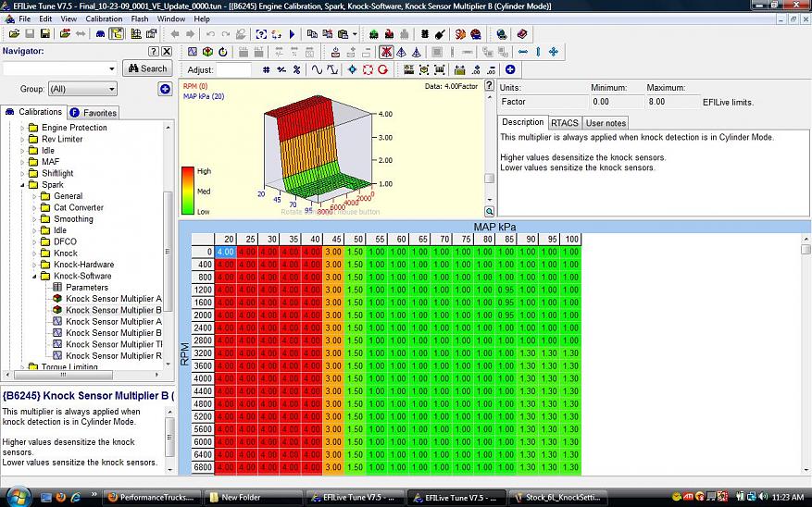
Task: Click the percent adjust icon
Action: click(x=296, y=69)
